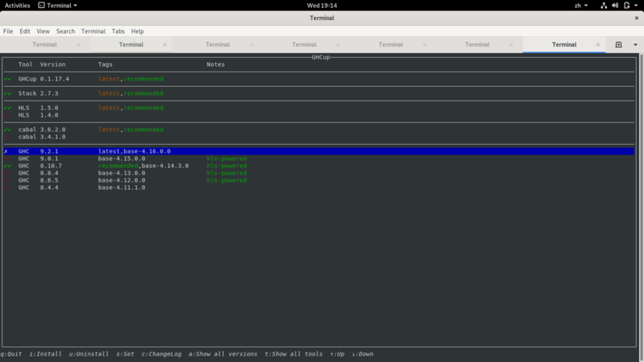Click the base-4.15.0.0 tag

122,158
